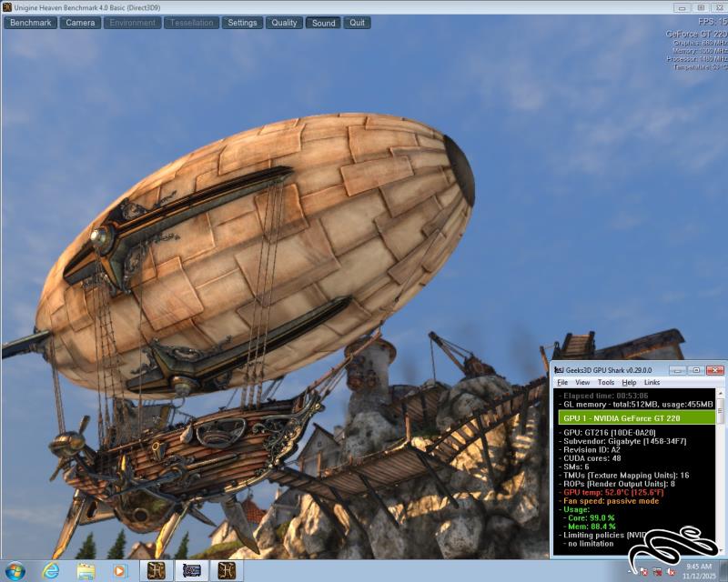Open the Settings panel in Heaven
The width and height of the screenshot is (728, 582).
click(x=242, y=23)
